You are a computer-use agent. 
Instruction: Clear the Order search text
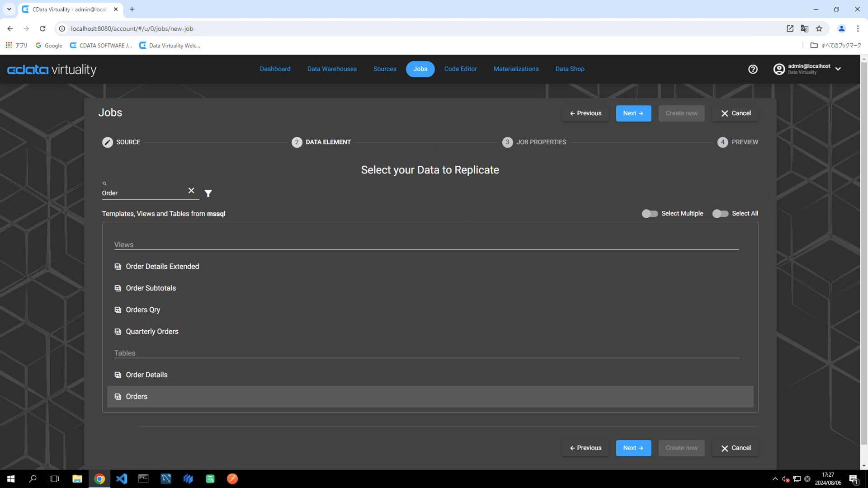click(x=191, y=191)
